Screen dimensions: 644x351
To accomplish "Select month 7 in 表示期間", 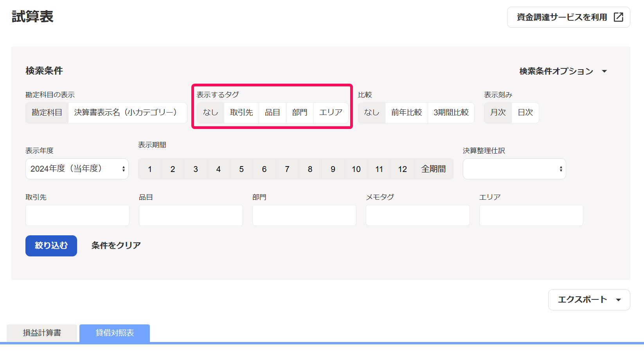I will [287, 169].
